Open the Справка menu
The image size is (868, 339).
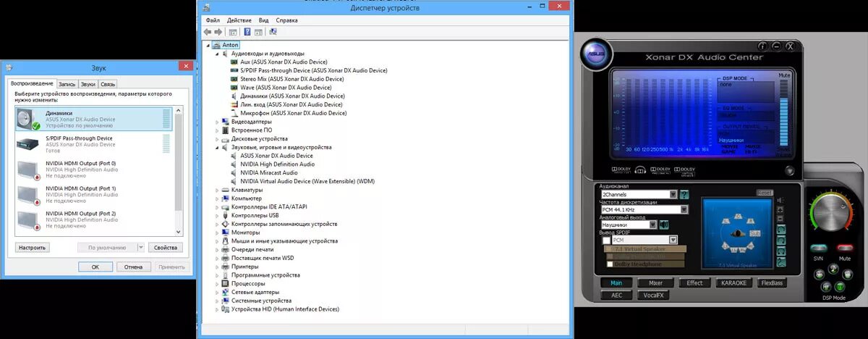286,20
